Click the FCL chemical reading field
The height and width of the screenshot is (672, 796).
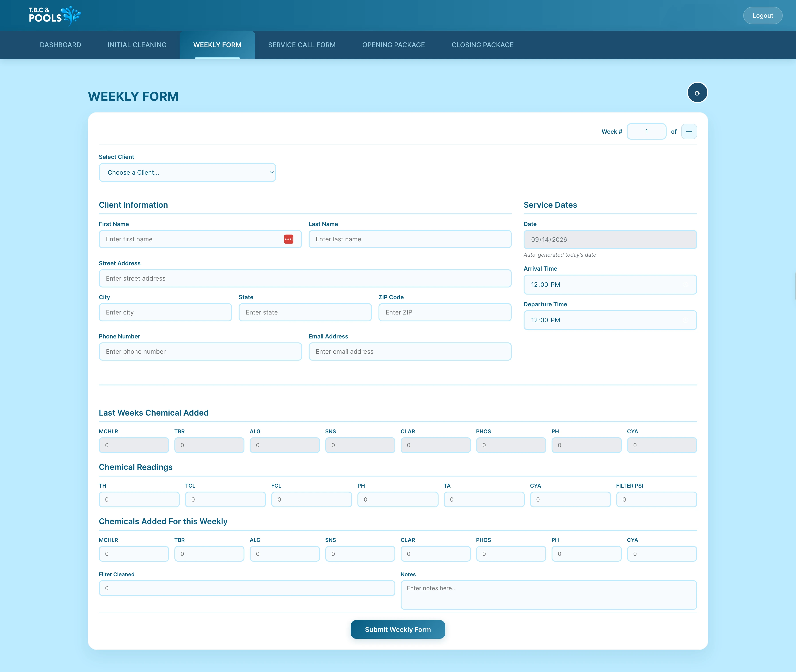tap(311, 499)
